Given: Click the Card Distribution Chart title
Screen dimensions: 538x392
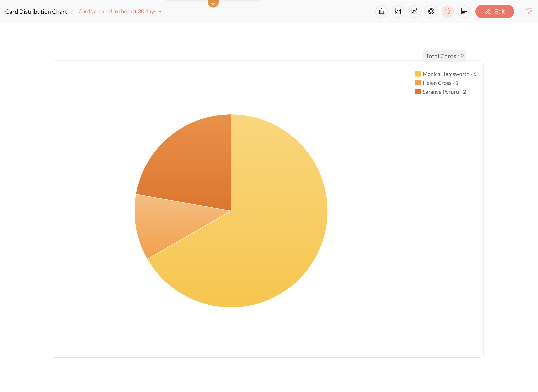Looking at the screenshot, I should [36, 11].
